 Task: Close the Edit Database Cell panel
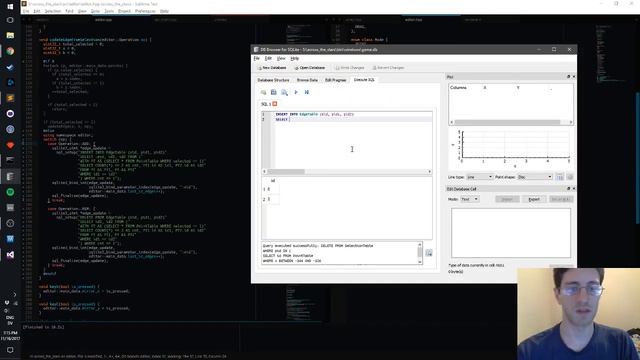(x=573, y=189)
